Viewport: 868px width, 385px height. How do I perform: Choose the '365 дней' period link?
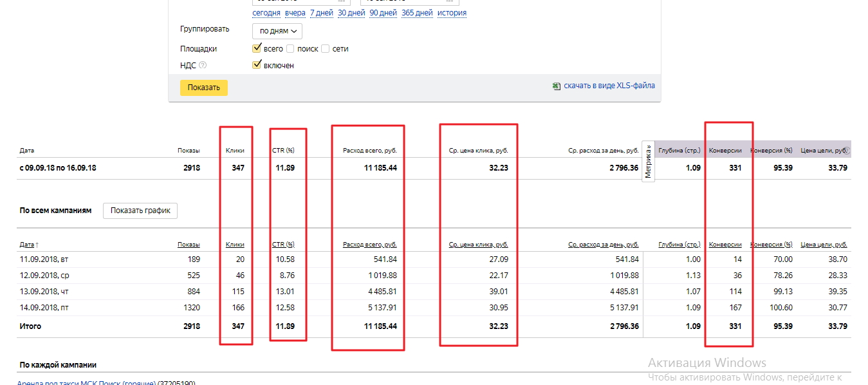click(417, 13)
